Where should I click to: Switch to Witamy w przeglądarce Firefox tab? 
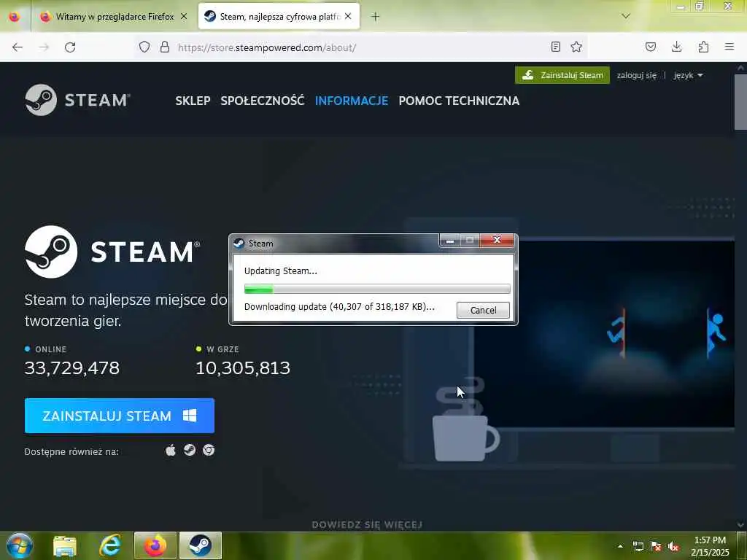point(115,16)
